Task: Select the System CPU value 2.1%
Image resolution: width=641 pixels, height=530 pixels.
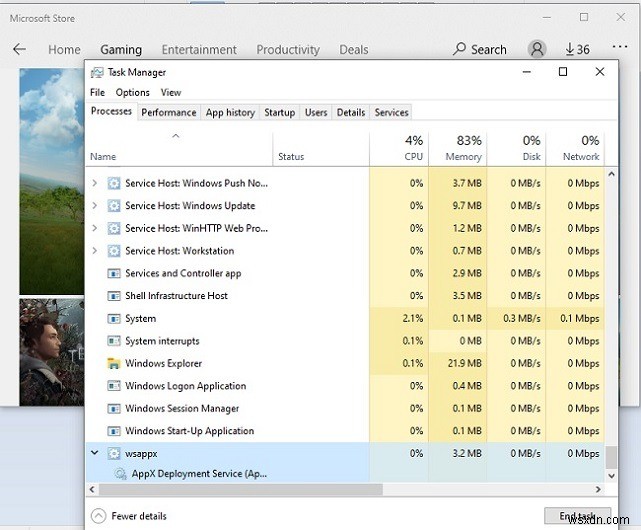Action: (x=412, y=318)
